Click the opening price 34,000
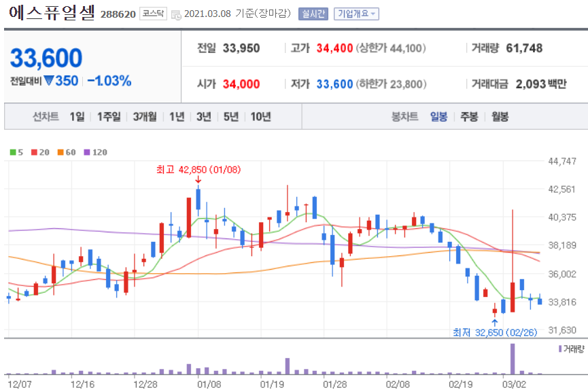Screen dimensions: 588x392 tap(241, 84)
